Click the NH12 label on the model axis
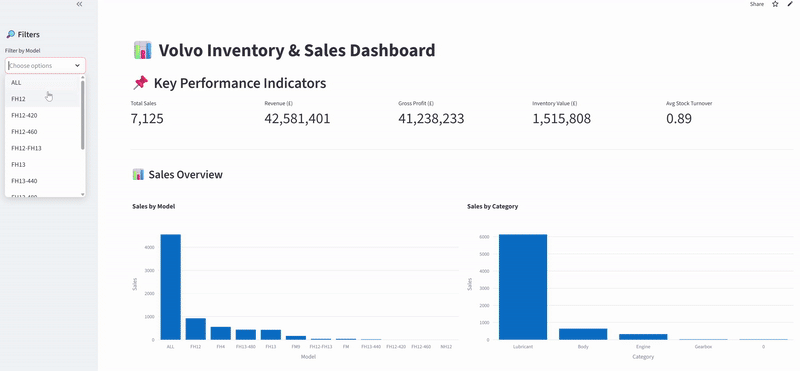This screenshot has height=371, width=800. point(446,347)
